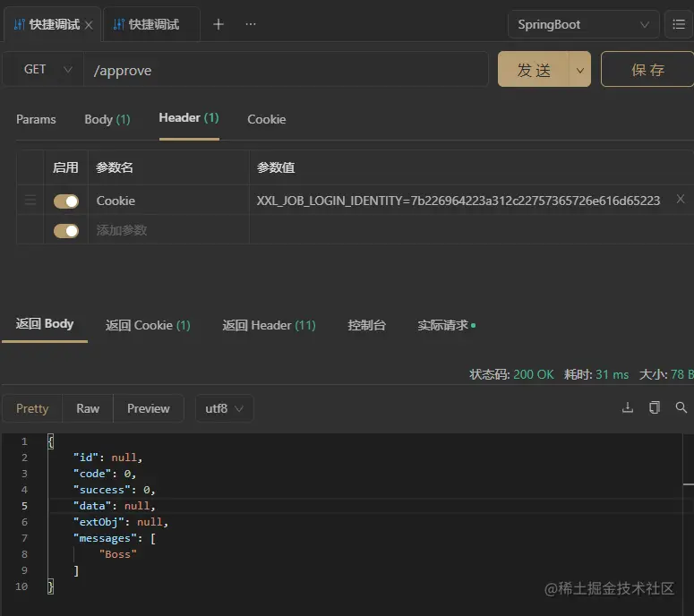Click the "data": null line

point(115,506)
